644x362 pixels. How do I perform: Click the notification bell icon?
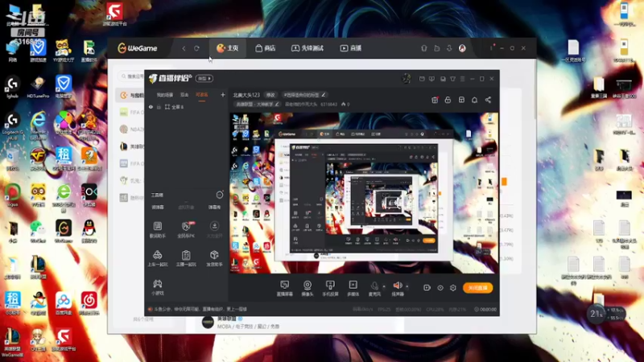(x=474, y=100)
